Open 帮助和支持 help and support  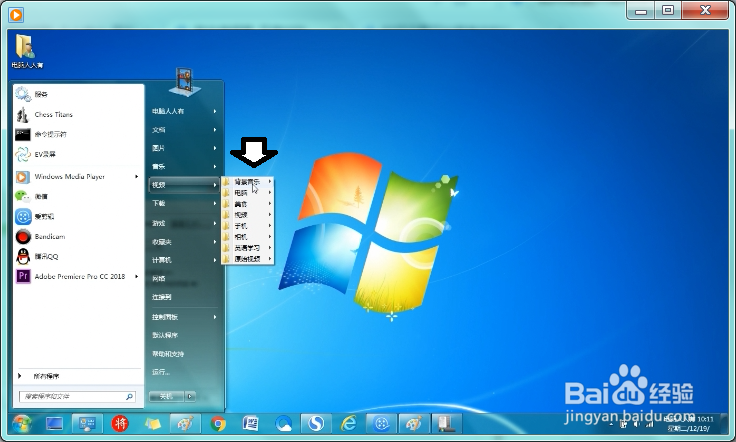point(184,354)
